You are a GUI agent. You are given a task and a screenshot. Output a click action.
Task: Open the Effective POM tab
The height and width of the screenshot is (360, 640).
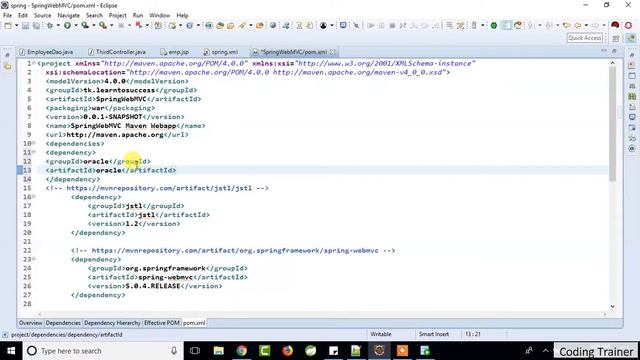pos(162,323)
